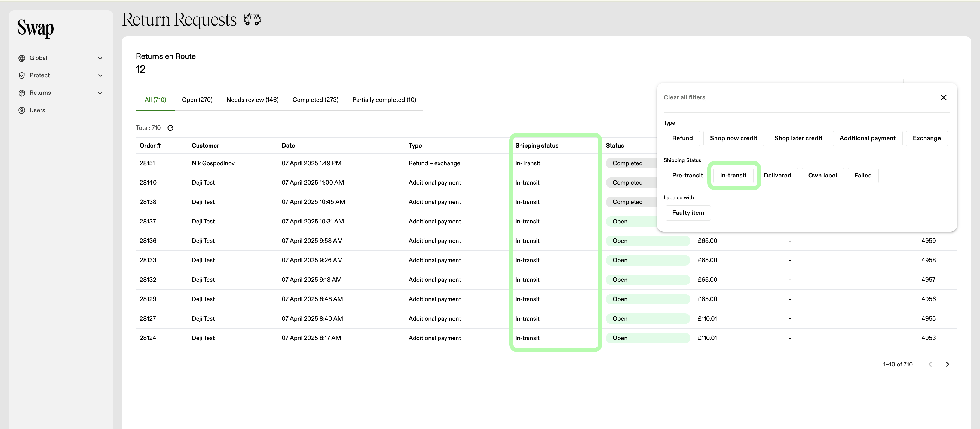
Task: Toggle the Refund type filter
Action: coord(682,138)
